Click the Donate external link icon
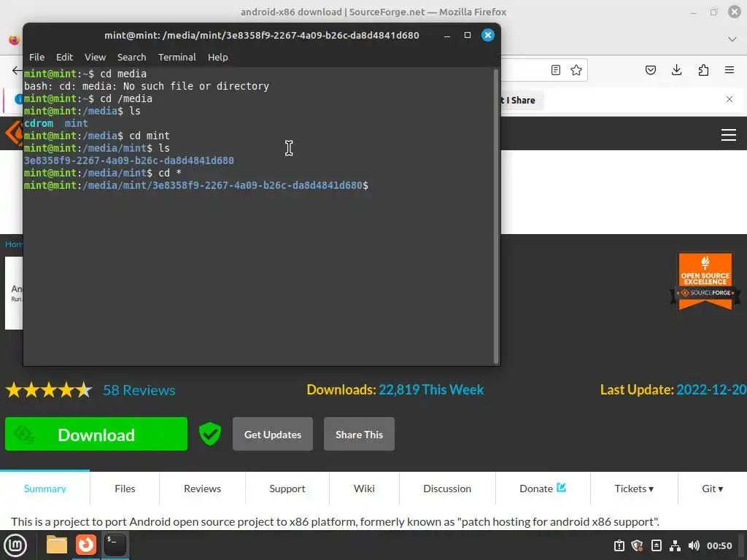The width and height of the screenshot is (747, 560). tap(561, 488)
